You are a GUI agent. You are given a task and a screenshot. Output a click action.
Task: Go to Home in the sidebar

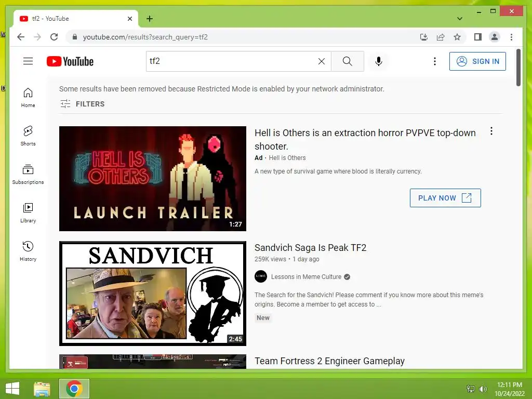(28, 98)
